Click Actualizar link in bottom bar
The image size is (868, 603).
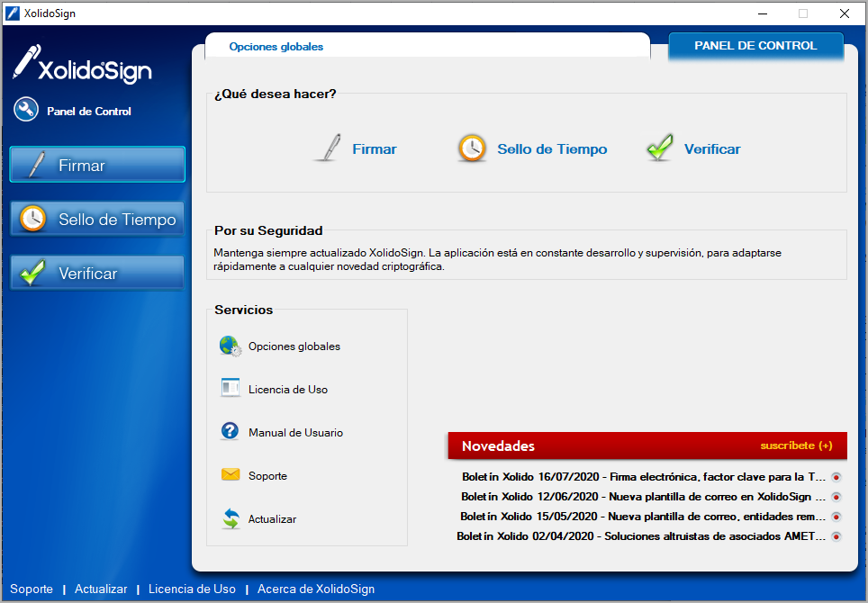[x=101, y=589]
